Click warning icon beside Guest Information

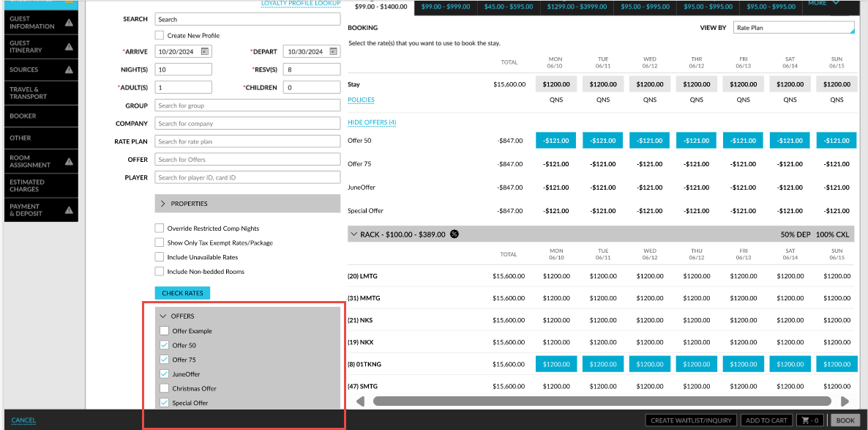70,23
